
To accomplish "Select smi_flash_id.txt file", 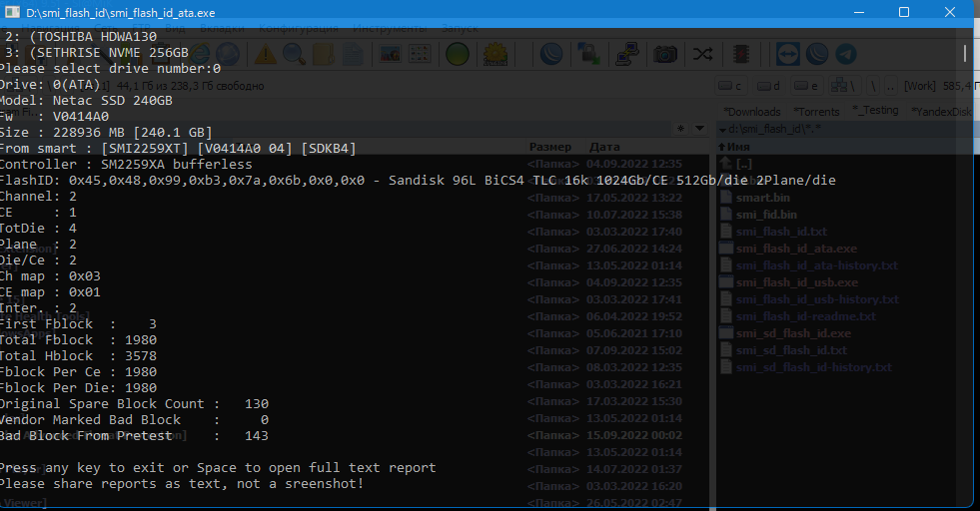I will tap(781, 232).
